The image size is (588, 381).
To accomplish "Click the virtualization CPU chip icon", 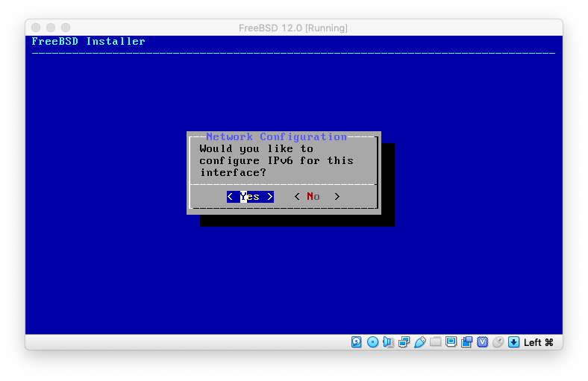I will point(482,342).
